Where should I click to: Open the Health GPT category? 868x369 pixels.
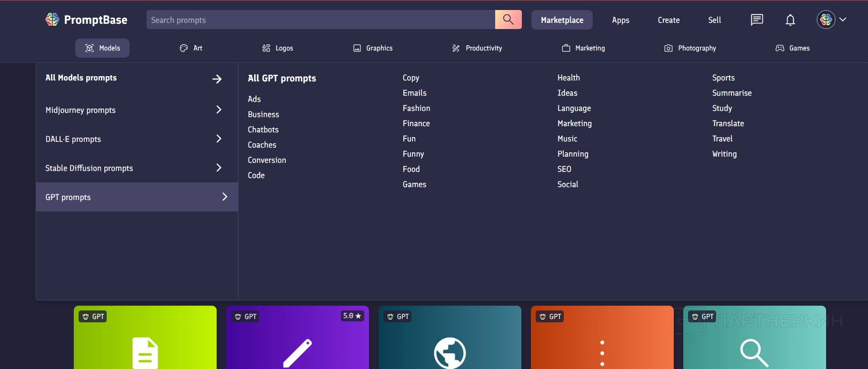pyautogui.click(x=569, y=78)
